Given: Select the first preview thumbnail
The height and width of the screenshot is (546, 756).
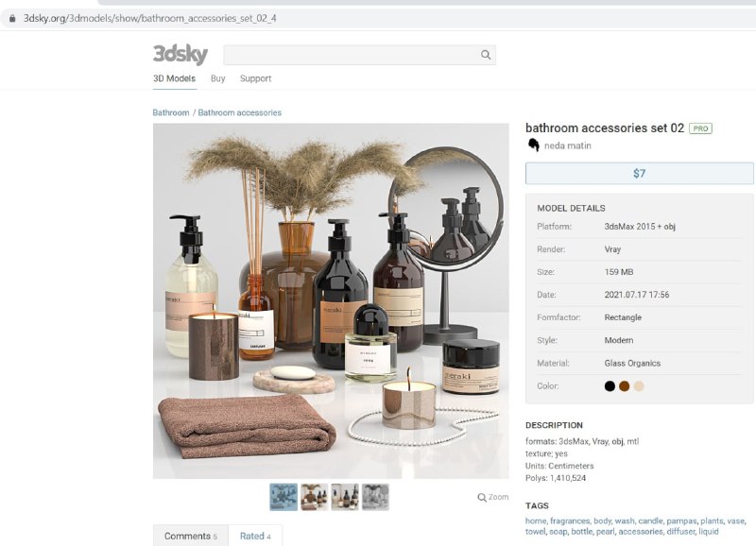Looking at the screenshot, I should coord(283,497).
